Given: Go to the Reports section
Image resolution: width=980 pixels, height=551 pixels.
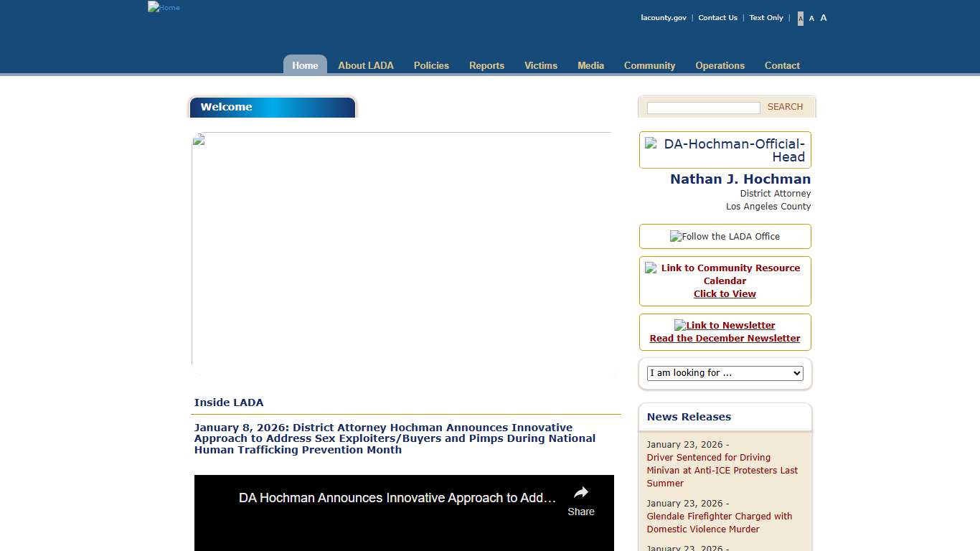Looking at the screenshot, I should click(486, 65).
